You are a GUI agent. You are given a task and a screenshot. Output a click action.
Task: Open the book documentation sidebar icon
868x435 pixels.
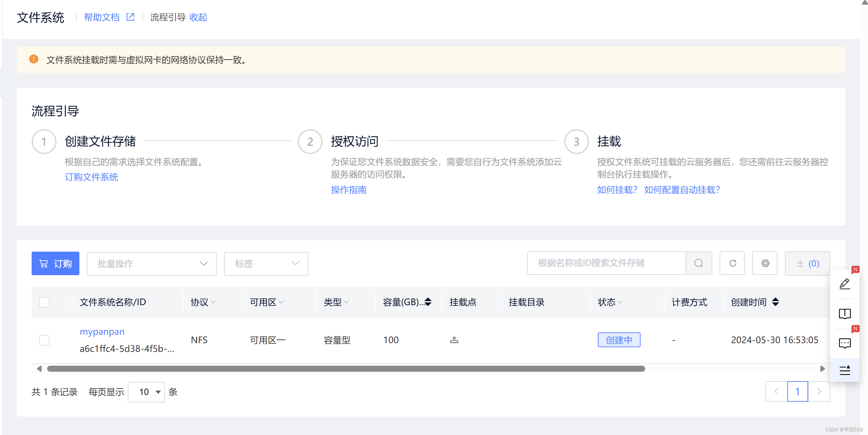(x=844, y=314)
